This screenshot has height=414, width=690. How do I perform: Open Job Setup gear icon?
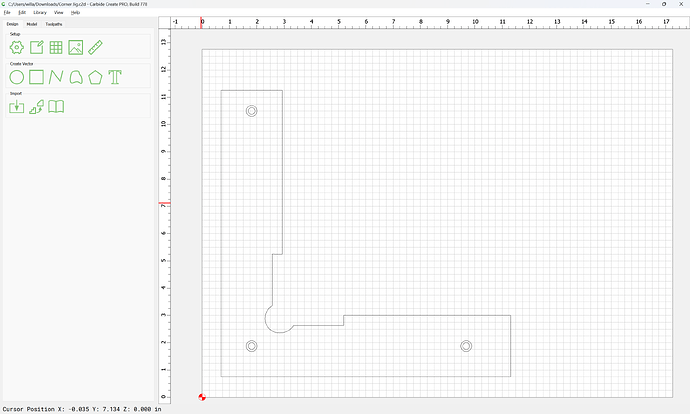click(17, 48)
